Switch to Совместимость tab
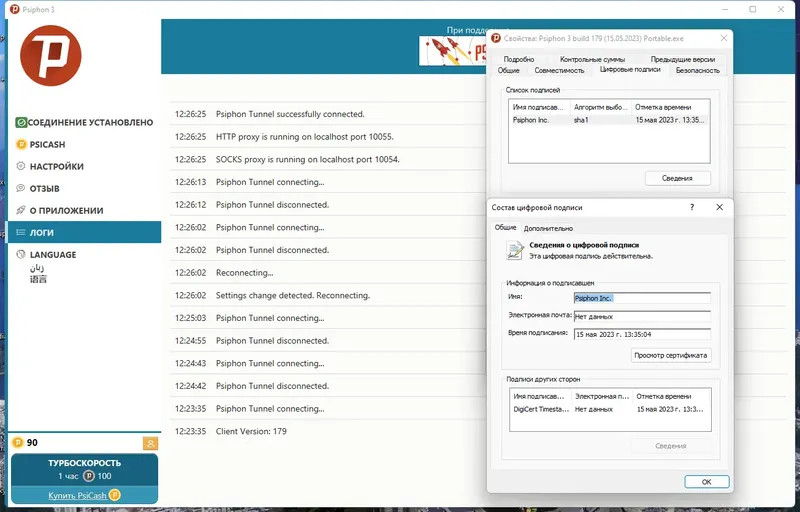The height and width of the screenshot is (512, 800). (559, 70)
